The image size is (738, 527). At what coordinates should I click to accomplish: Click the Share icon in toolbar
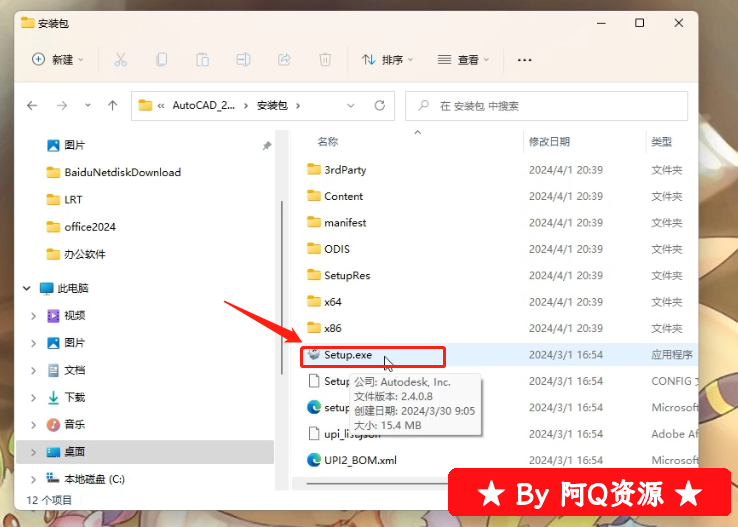point(284,60)
